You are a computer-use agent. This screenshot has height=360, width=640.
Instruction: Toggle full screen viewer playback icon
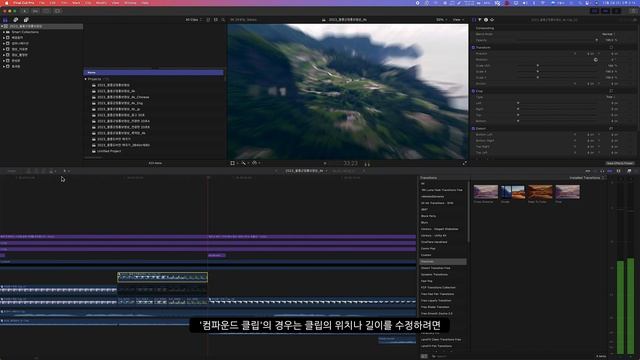click(464, 163)
